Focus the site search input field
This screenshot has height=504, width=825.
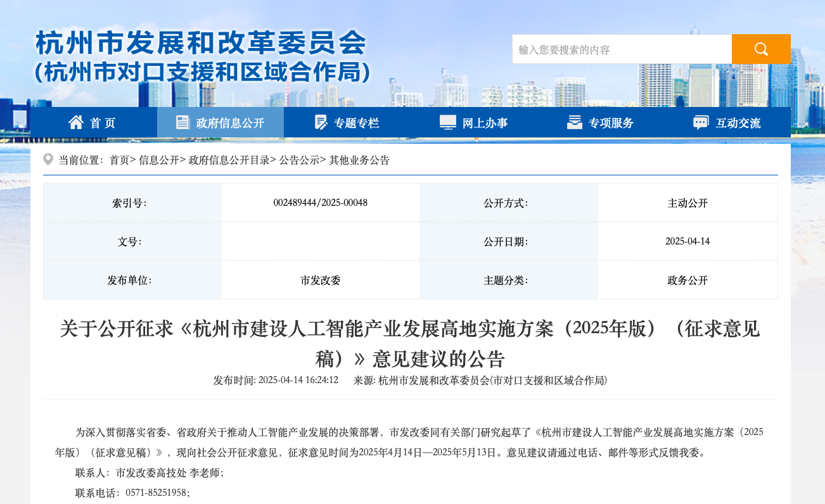coord(622,49)
